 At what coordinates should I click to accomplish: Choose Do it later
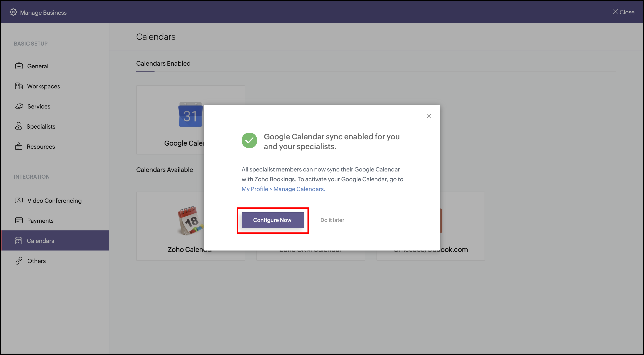click(332, 220)
